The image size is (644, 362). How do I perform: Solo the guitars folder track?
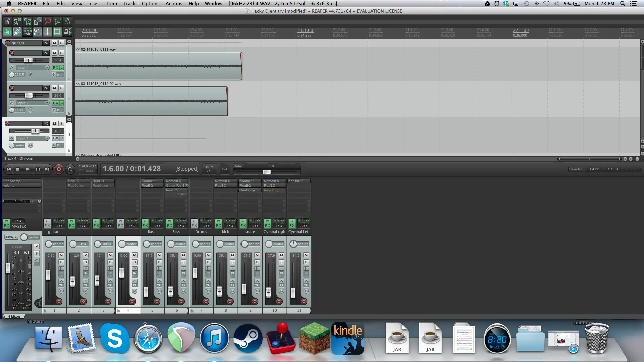pyautogui.click(x=61, y=43)
